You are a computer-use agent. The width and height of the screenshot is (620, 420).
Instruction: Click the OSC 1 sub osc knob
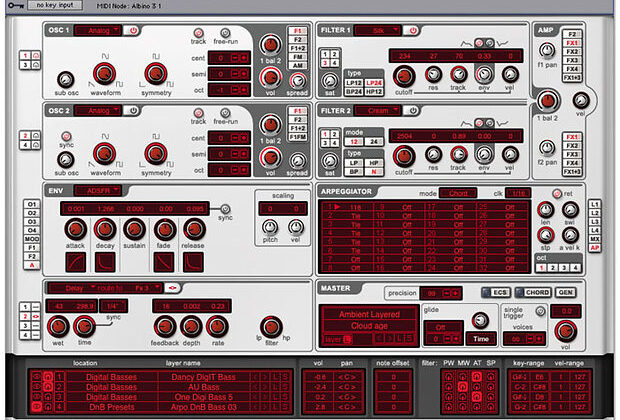point(66,80)
